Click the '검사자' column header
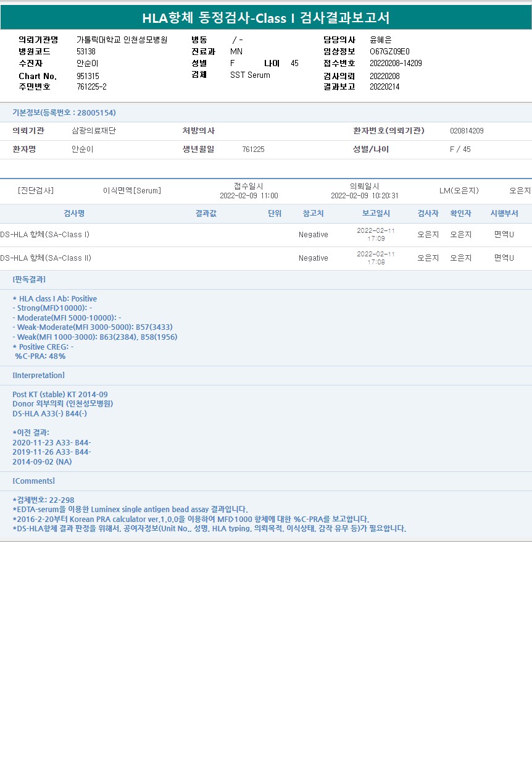This screenshot has height=766, width=532. (x=428, y=213)
